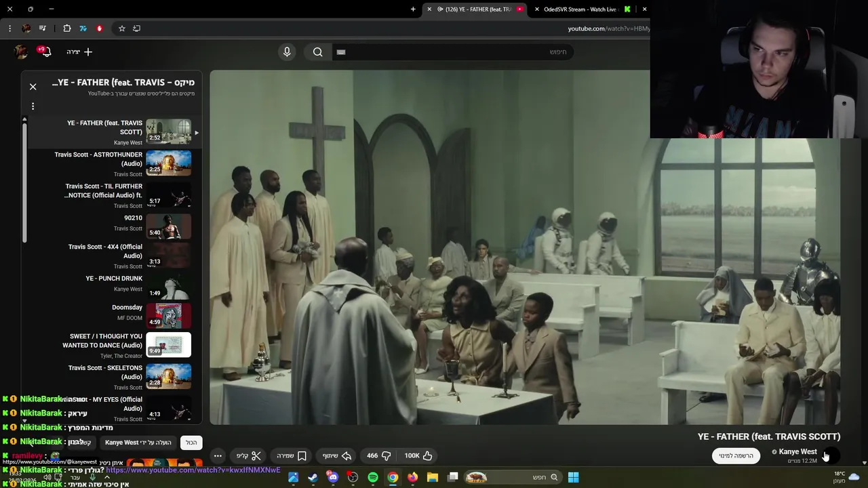868x488 pixels.
Task: Open Spotify from the taskbar
Action: click(x=372, y=477)
